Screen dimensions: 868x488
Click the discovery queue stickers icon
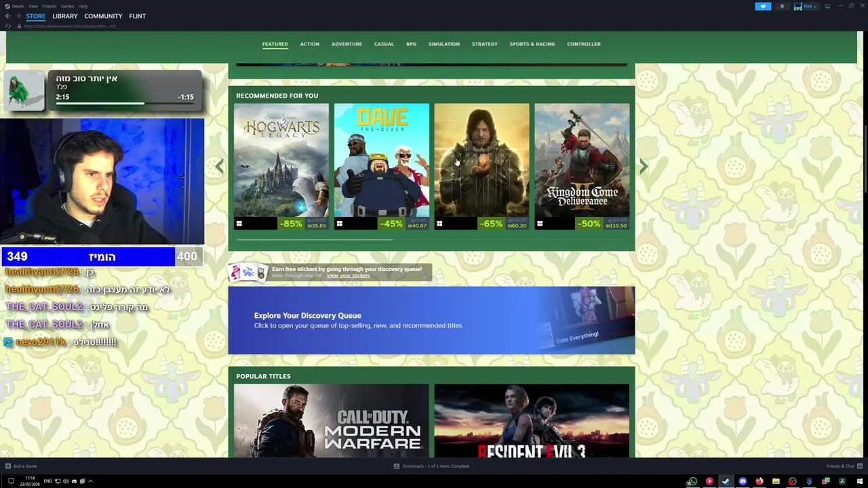[x=248, y=272]
